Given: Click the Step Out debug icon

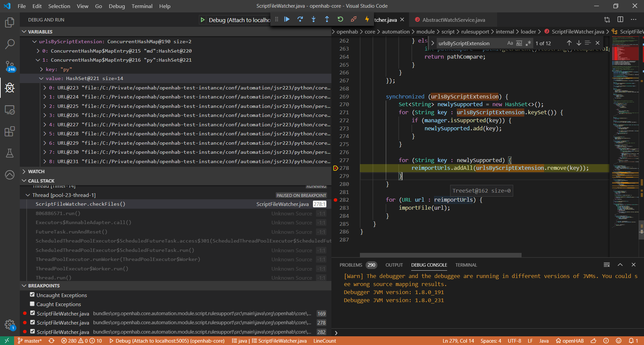Looking at the screenshot, I should pos(327,19).
